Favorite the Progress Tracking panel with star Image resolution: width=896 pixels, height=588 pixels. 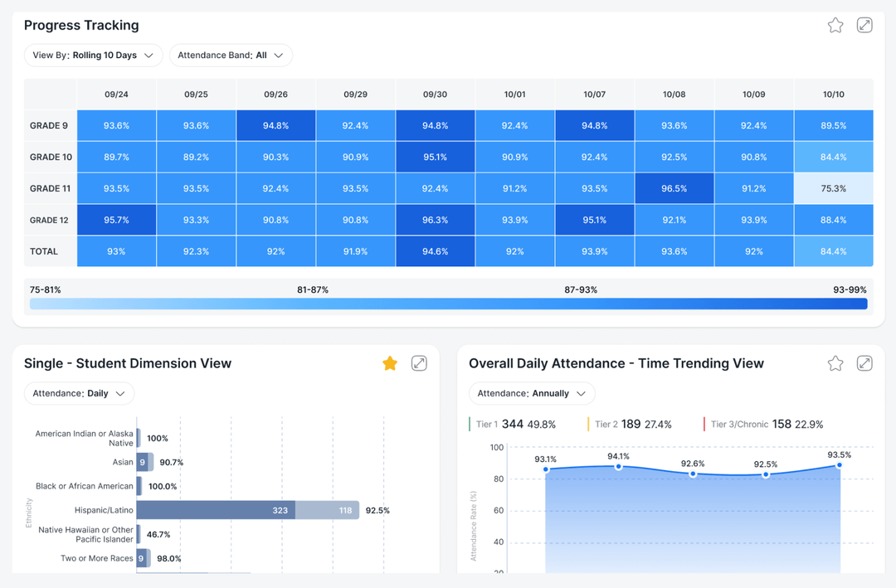click(x=835, y=26)
